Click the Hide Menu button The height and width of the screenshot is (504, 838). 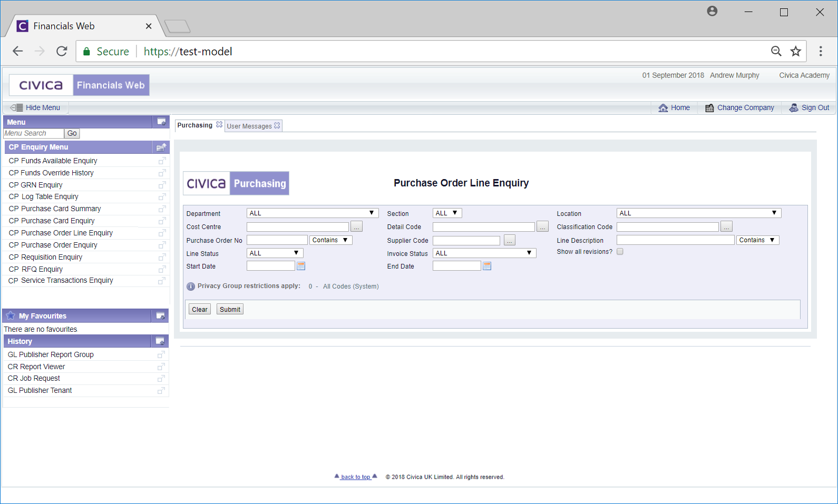pyautogui.click(x=35, y=107)
